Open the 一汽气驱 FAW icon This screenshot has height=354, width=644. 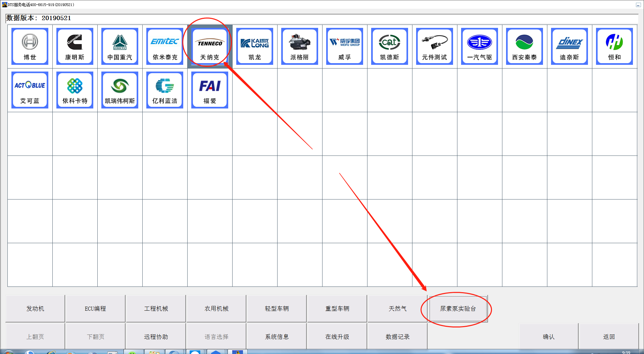point(480,46)
